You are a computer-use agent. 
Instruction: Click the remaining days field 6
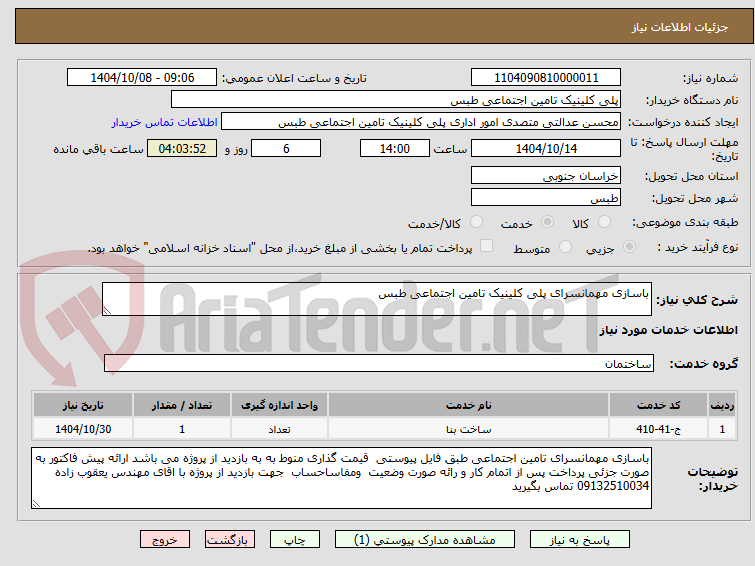coord(286,148)
